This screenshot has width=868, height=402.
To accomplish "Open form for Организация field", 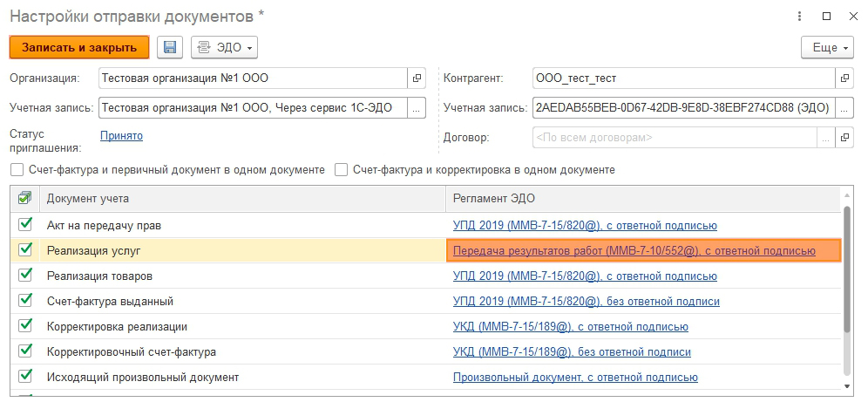I will pyautogui.click(x=417, y=78).
